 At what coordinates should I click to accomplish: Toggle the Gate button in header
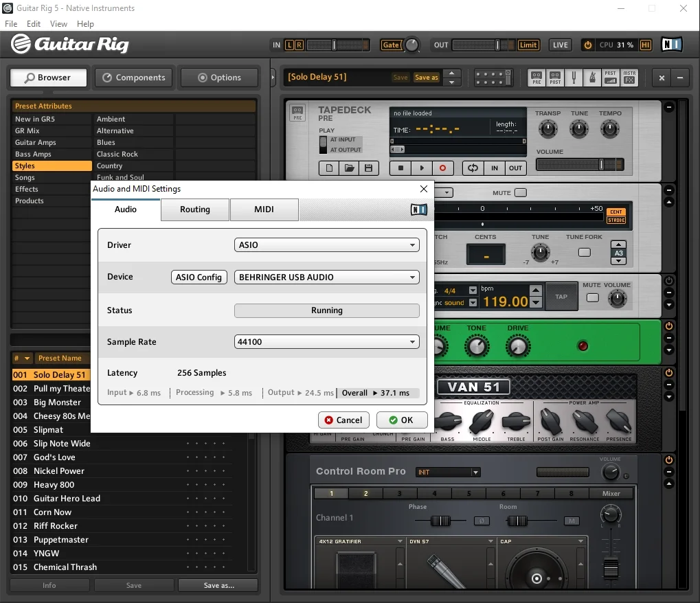pos(391,45)
